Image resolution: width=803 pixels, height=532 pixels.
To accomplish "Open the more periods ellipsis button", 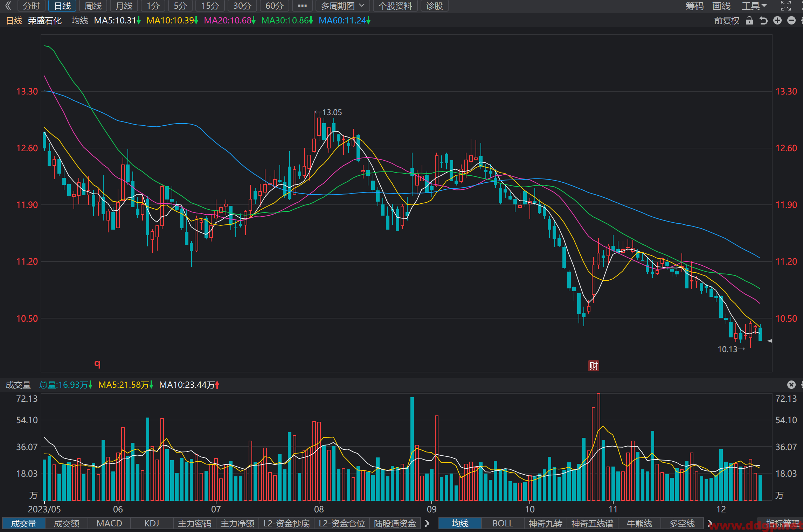I will click(302, 6).
